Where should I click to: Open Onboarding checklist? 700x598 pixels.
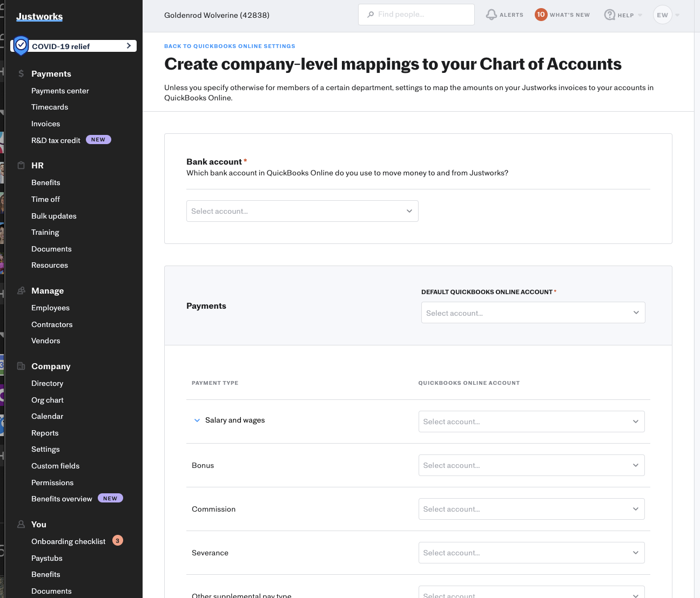tap(68, 541)
